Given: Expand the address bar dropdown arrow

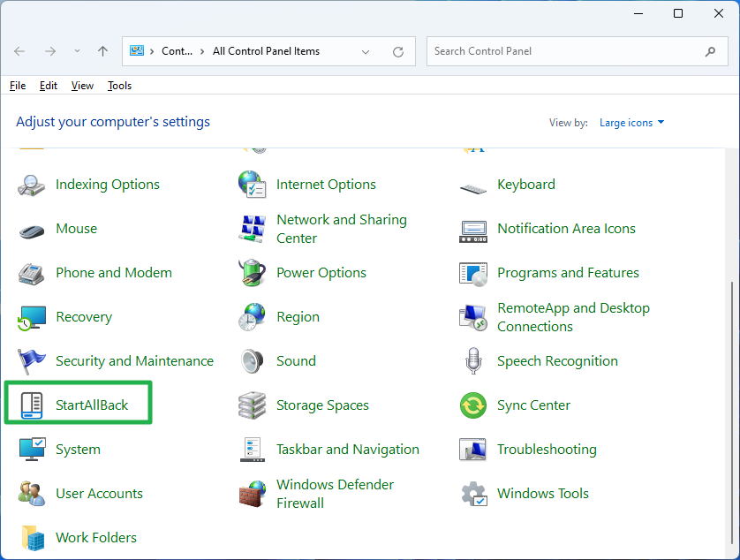Looking at the screenshot, I should click(x=366, y=51).
